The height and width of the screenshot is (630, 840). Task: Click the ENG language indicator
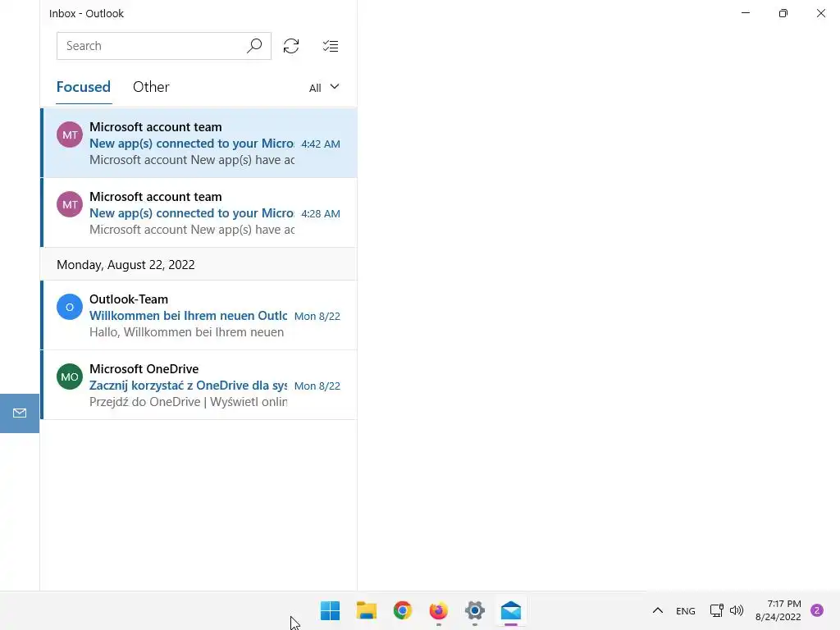pyautogui.click(x=686, y=610)
